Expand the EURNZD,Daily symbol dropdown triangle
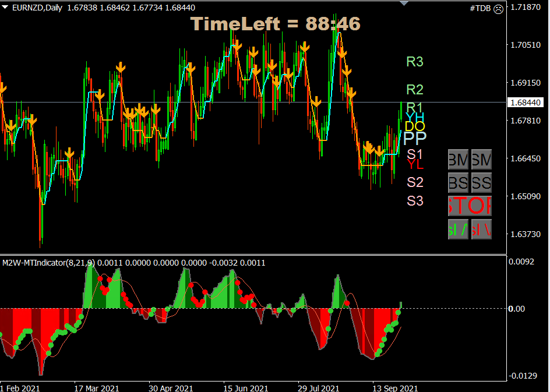 (6, 8)
